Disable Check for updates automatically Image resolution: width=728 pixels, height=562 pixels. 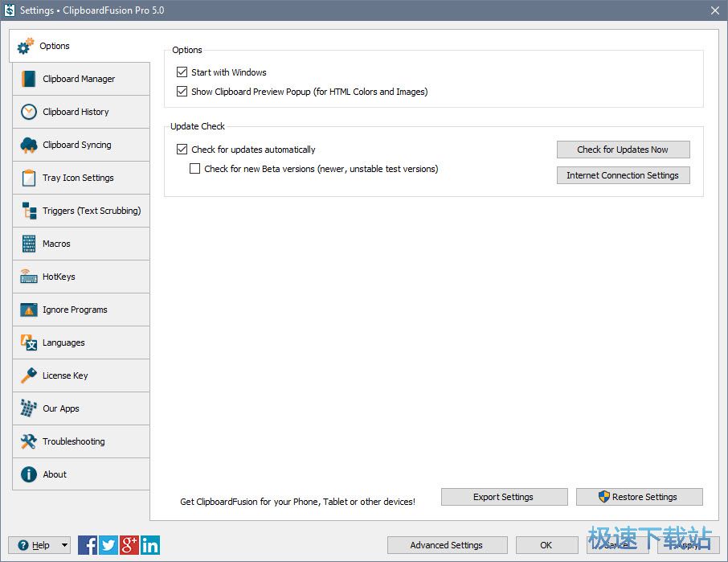[182, 150]
